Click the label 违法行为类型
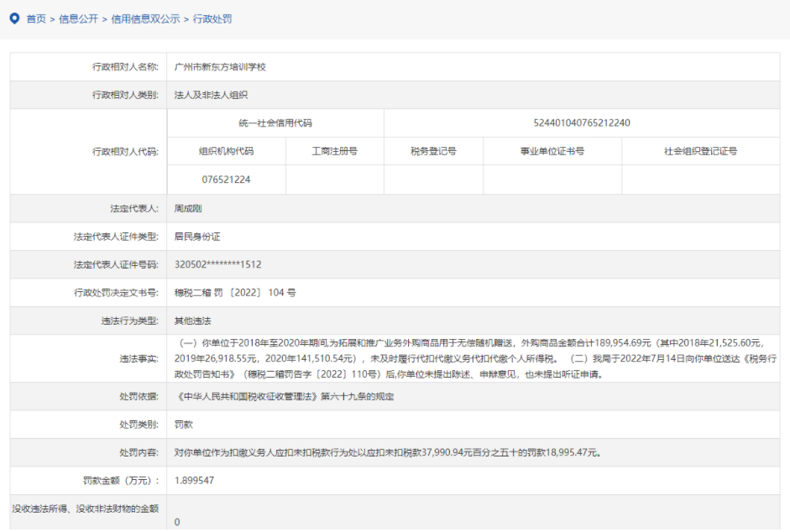This screenshot has width=790, height=532. coord(130,321)
